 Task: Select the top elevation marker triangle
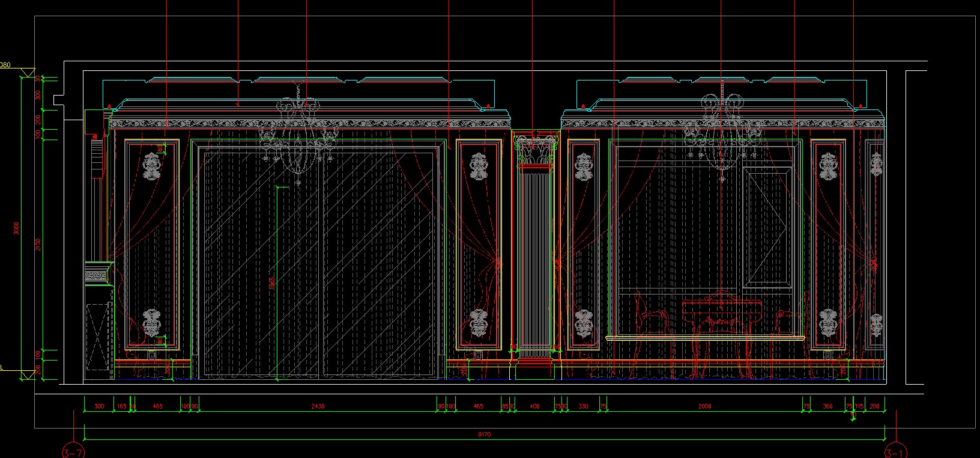25,73
